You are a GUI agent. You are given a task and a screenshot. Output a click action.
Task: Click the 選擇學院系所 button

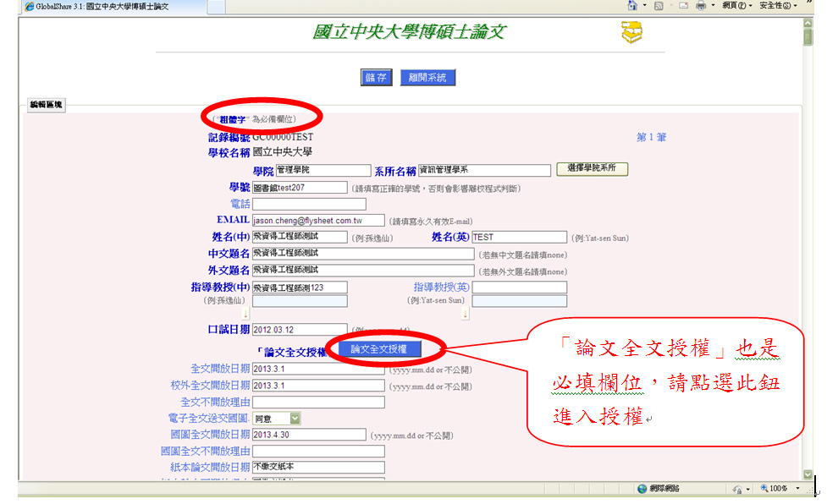[592, 169]
